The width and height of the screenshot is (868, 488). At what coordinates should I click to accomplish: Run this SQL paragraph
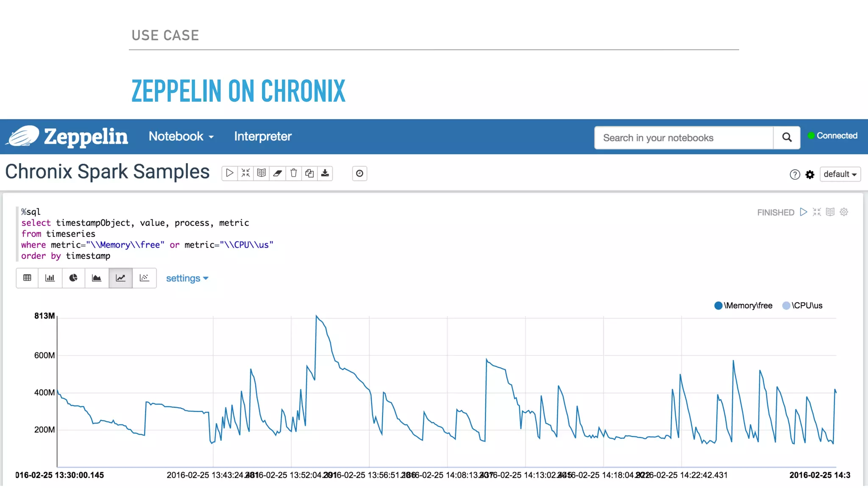[803, 212]
